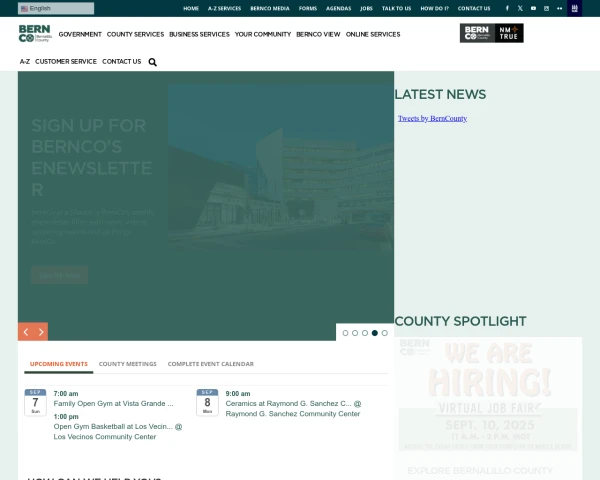
Task: Select first carousel slide dot
Action: pyautogui.click(x=345, y=333)
